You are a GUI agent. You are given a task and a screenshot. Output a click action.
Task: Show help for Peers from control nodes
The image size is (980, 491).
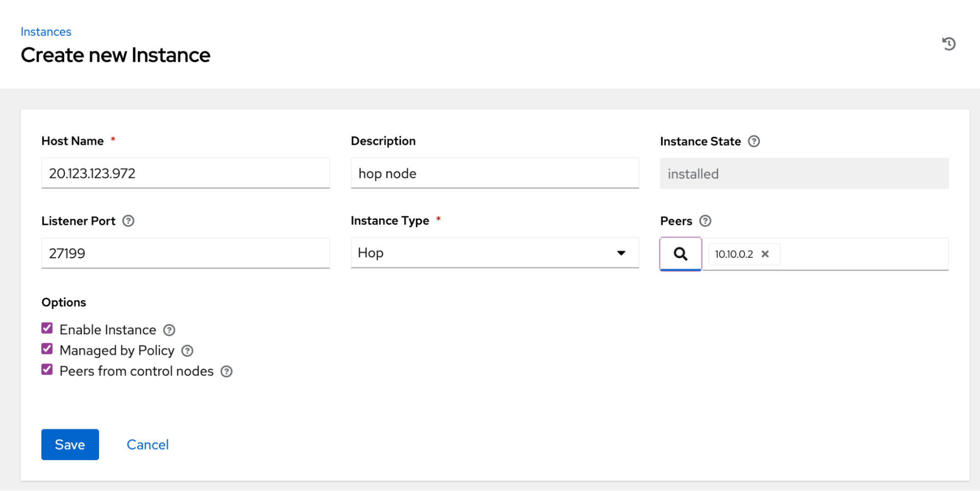pyautogui.click(x=226, y=371)
